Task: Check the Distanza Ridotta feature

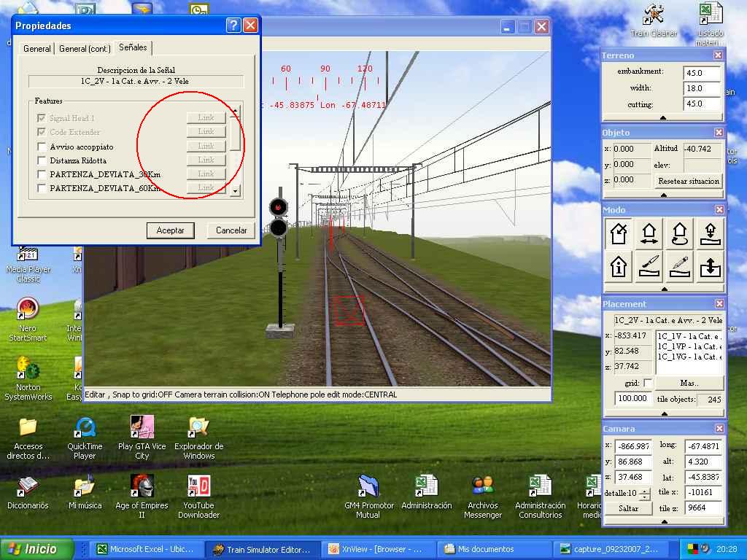Action: [42, 160]
